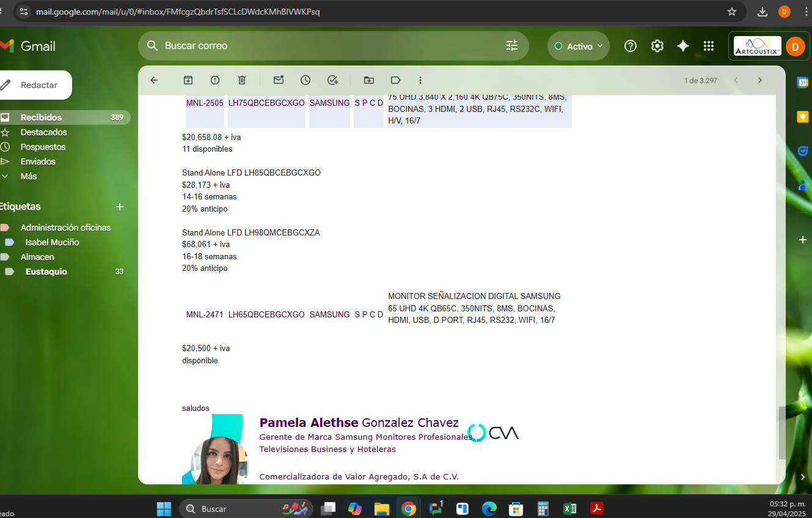
Task: Open Gmail Help icon
Action: coord(631,46)
